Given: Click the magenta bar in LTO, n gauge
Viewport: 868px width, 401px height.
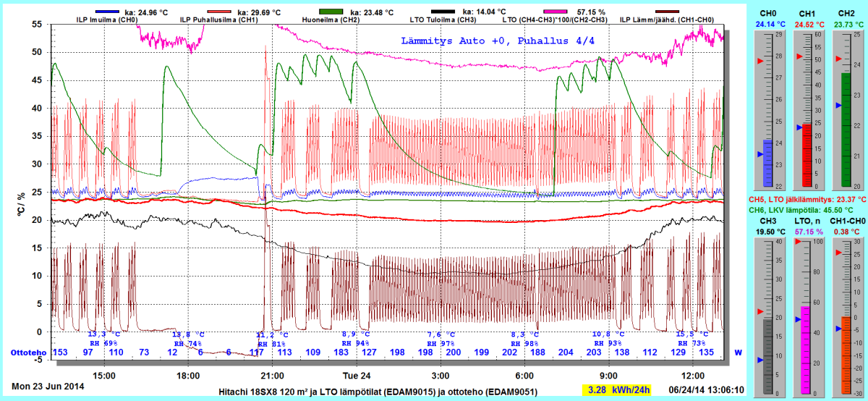Looking at the screenshot, I should 807,350.
